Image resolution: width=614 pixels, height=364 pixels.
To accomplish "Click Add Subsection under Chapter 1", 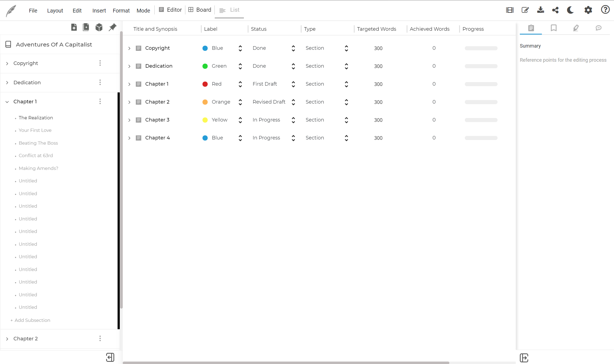I will point(30,320).
